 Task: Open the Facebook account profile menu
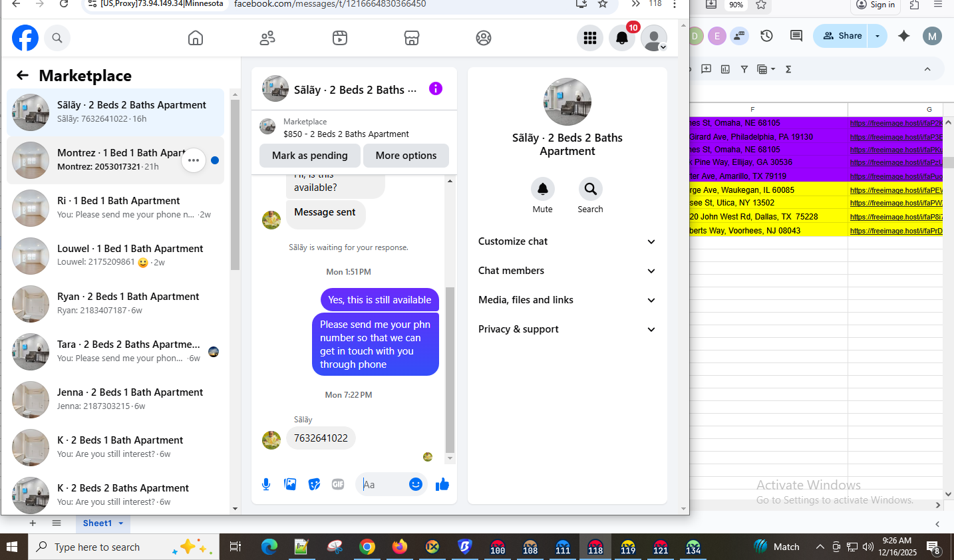click(x=654, y=38)
